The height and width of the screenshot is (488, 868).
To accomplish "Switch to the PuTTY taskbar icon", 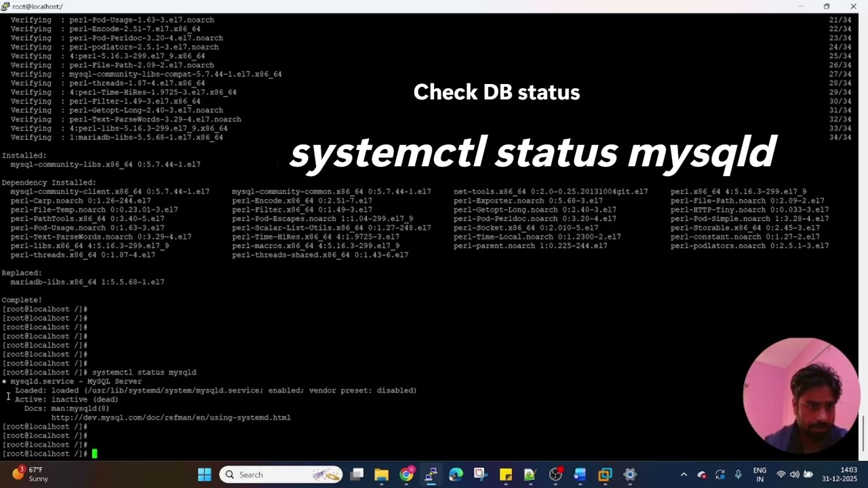I will (431, 474).
